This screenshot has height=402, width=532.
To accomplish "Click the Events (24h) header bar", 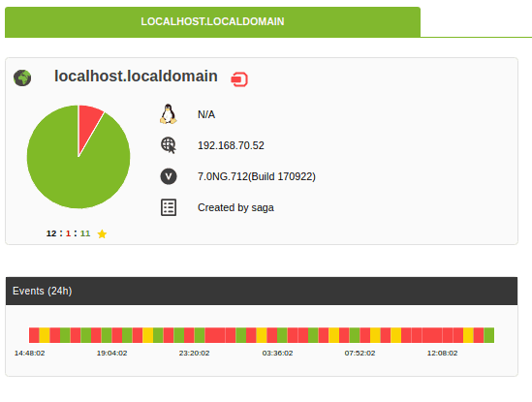I will coord(262,291).
